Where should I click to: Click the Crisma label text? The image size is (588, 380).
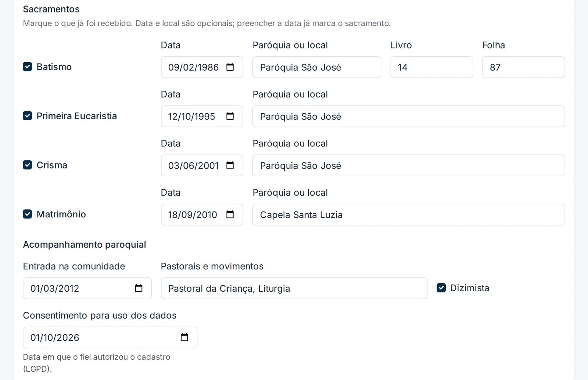click(x=52, y=165)
